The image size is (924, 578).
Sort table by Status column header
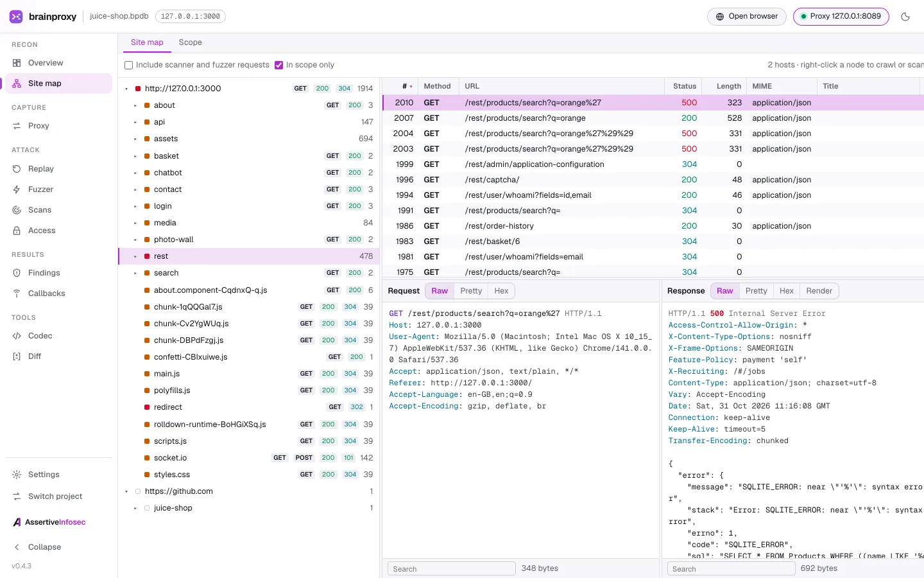684,86
